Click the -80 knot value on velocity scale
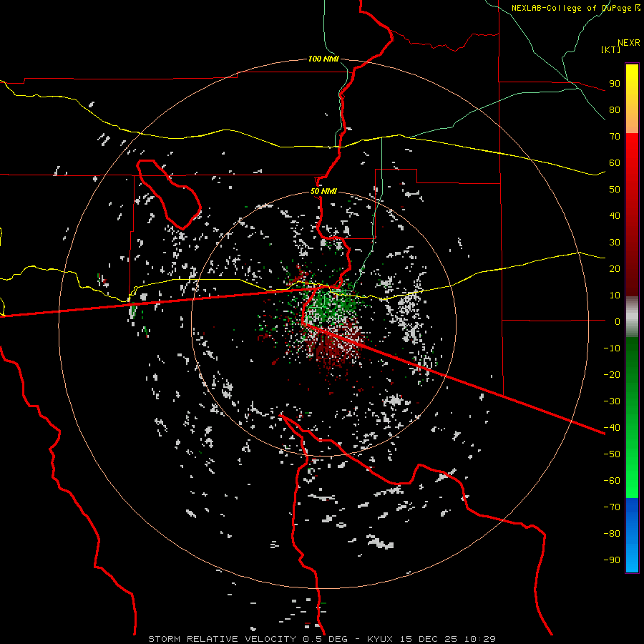The height and width of the screenshot is (644, 644). 612,534
